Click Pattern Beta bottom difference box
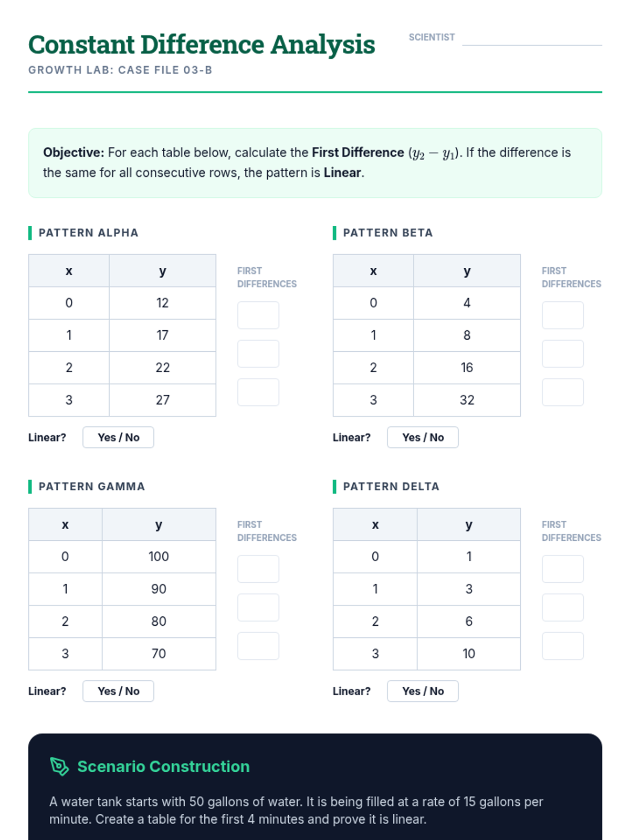 click(x=562, y=392)
